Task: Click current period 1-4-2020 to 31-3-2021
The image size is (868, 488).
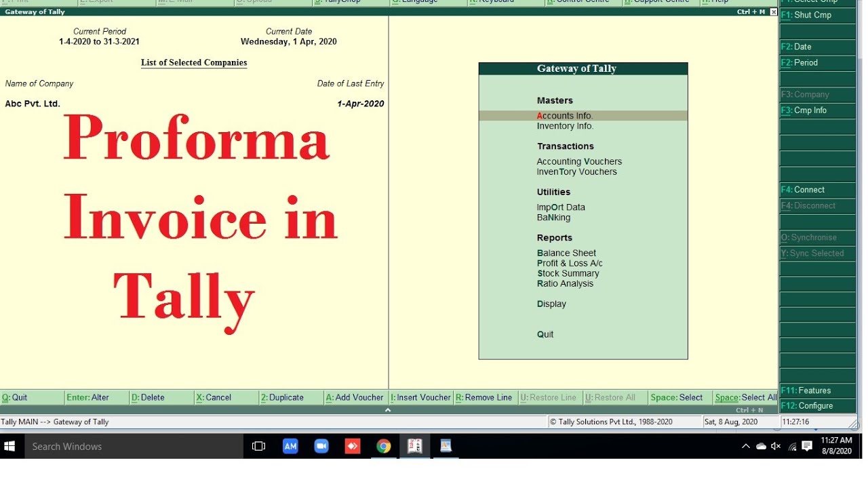Action: 100,41
